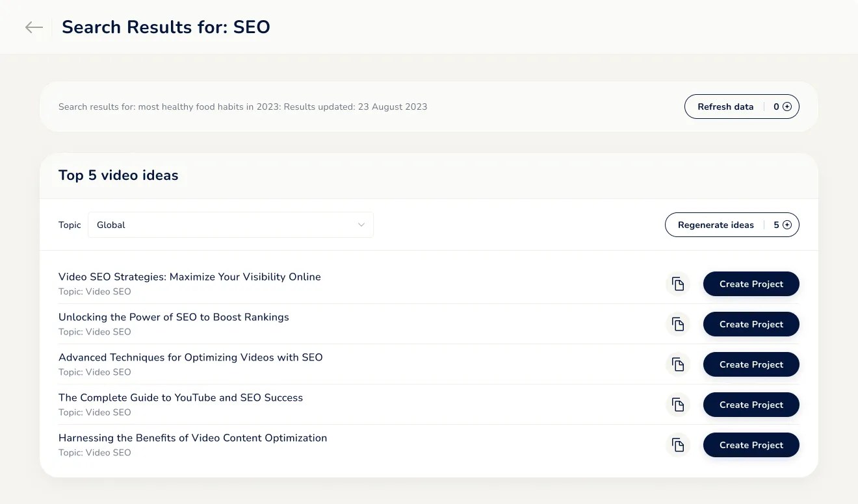This screenshot has height=504, width=858.
Task: Create Project for 'Advanced Techniques' idea
Action: click(x=751, y=364)
